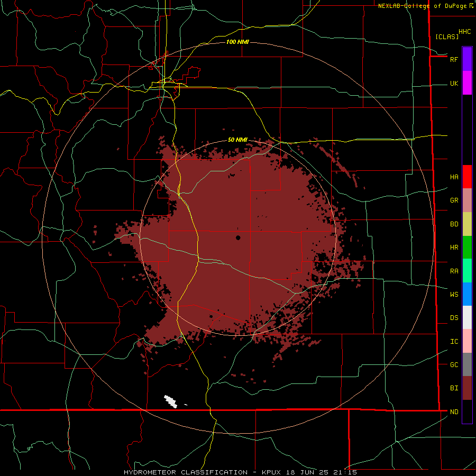Select the maroon BI legend swatch
The image size is (476, 476).
pos(467,388)
